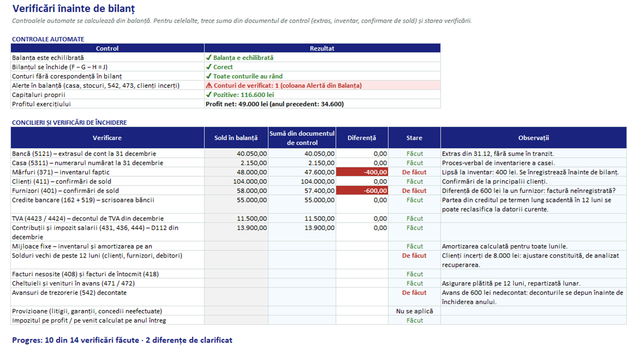Click the red warning triangle beside "Conturi de verificat"

tap(209, 85)
